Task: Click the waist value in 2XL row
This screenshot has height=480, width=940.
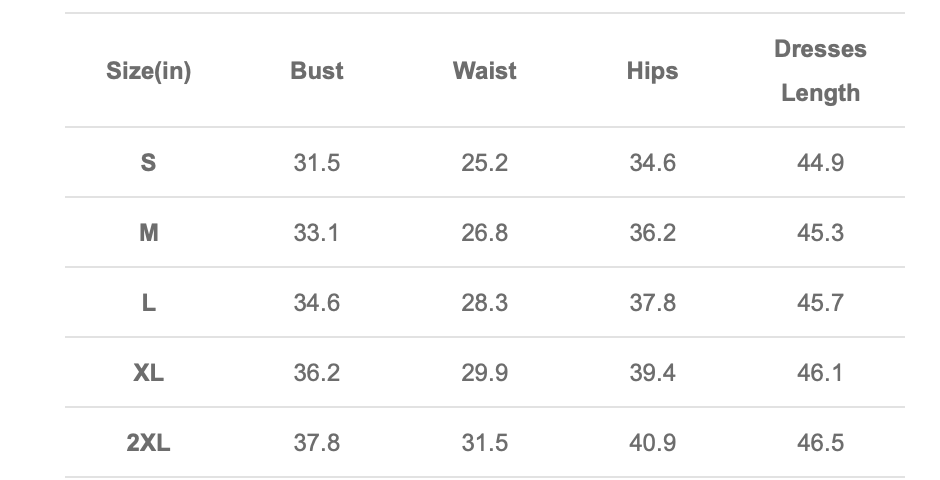Action: (484, 443)
